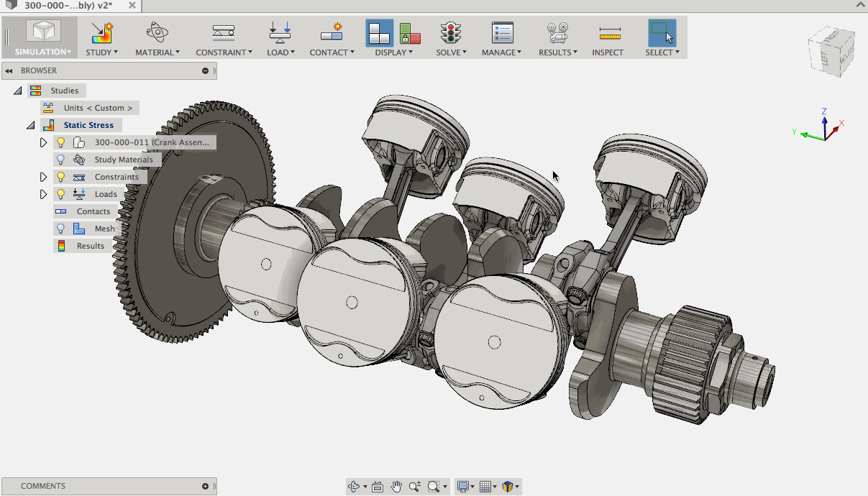Toggle visibility of Study Materials
This screenshot has height=496, width=868.
60,159
